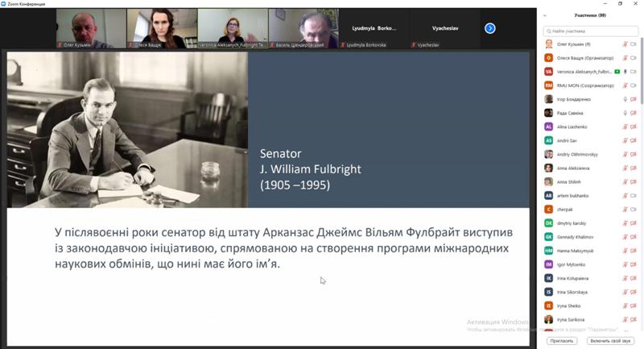
Task: Click muted mic icon for Олеся Ващук row
Action: coord(625,58)
